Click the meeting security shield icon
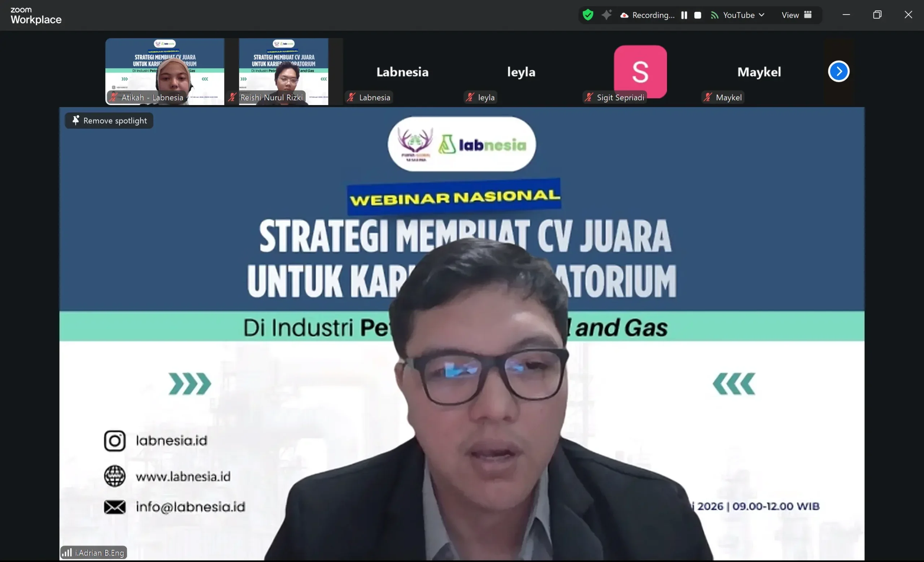The height and width of the screenshot is (562, 924). (588, 15)
